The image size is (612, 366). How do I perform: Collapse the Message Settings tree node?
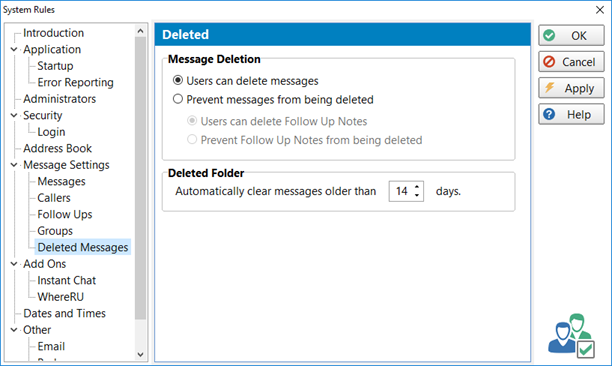14,165
